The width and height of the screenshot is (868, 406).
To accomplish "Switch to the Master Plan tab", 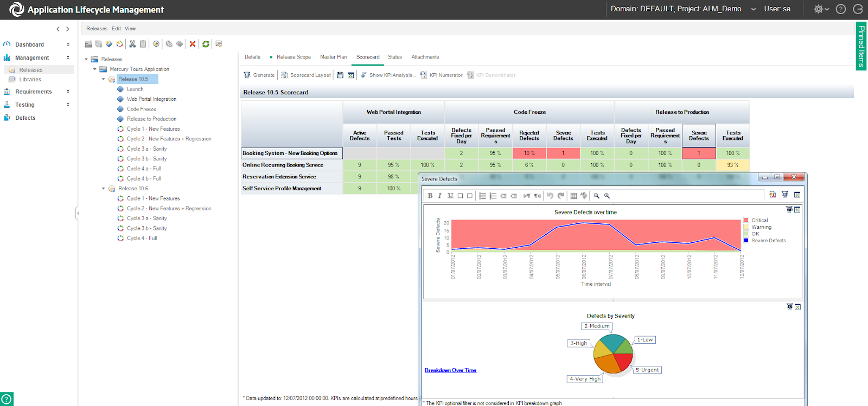I will tap(333, 57).
